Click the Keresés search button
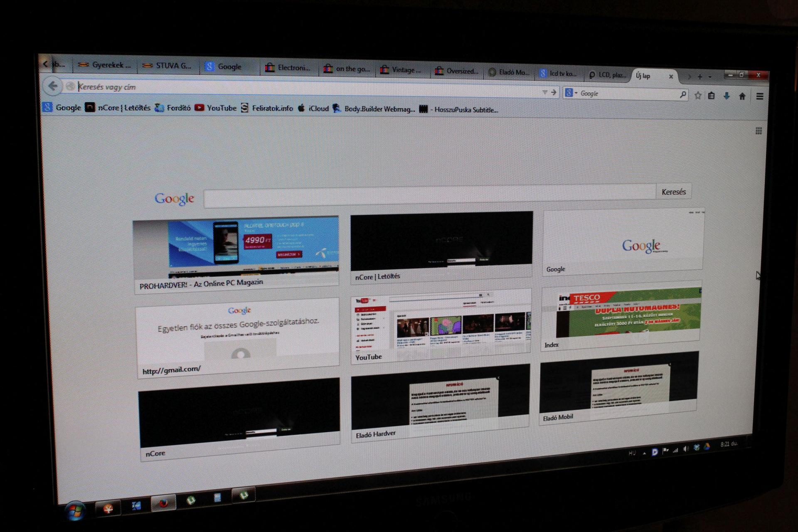Screen dimensions: 798x532 click(x=673, y=192)
